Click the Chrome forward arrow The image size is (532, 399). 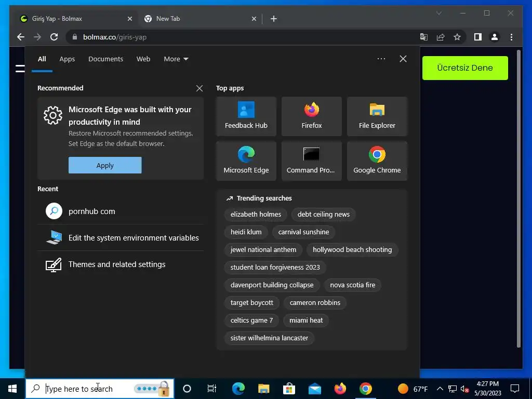point(37,37)
